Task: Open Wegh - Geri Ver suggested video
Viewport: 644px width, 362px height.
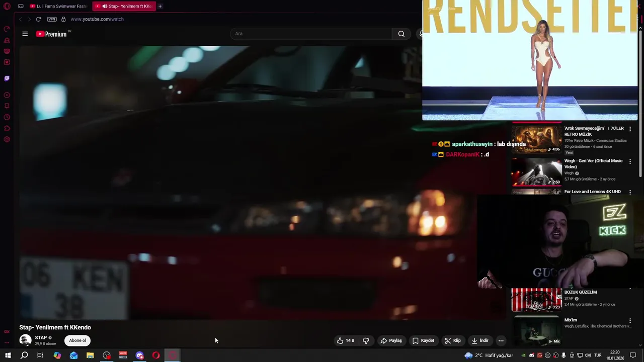Action: [x=536, y=171]
